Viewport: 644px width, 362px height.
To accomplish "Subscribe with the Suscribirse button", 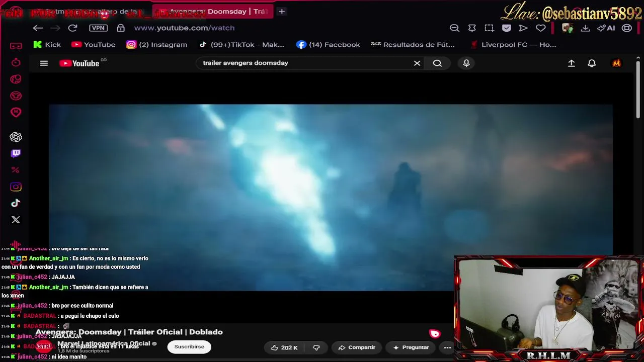I will [x=189, y=347].
